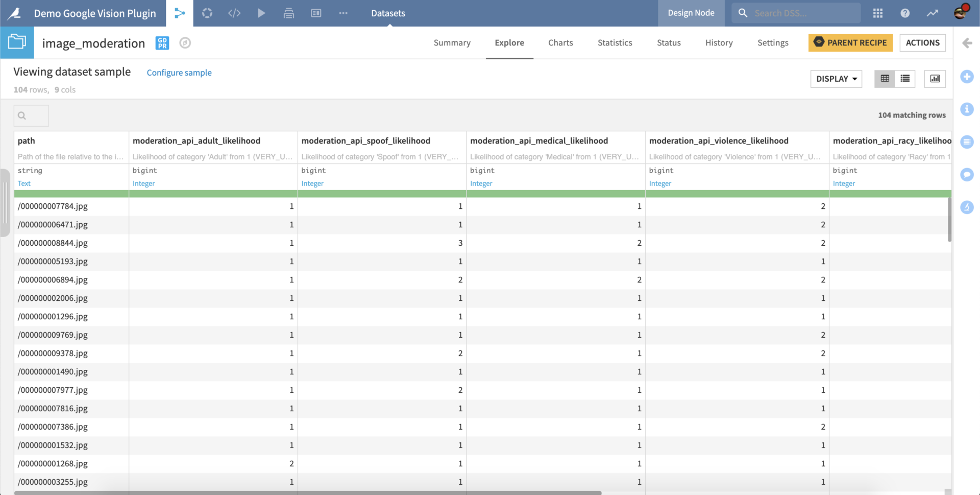This screenshot has width=980, height=495.
Task: Open the info panel icon on the right sidebar
Action: (967, 109)
